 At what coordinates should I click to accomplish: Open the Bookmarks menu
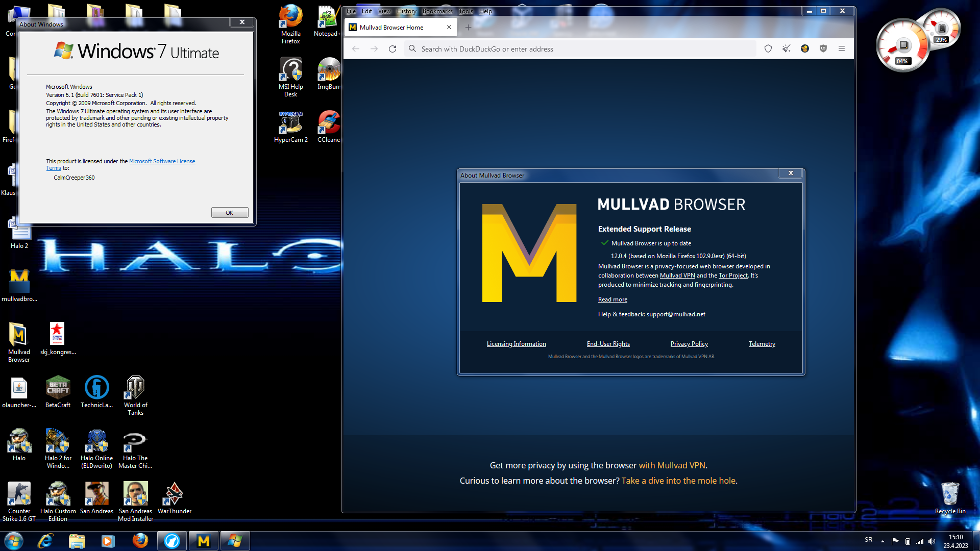pyautogui.click(x=437, y=11)
